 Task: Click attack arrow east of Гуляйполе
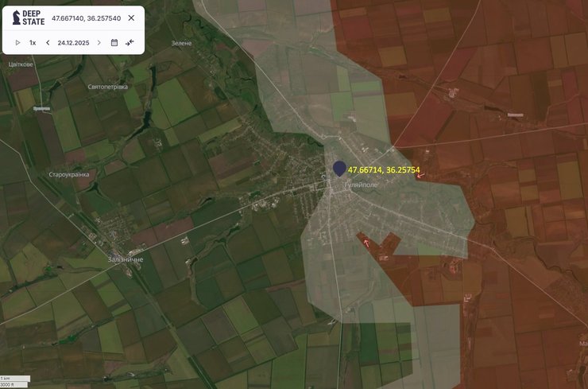point(420,174)
